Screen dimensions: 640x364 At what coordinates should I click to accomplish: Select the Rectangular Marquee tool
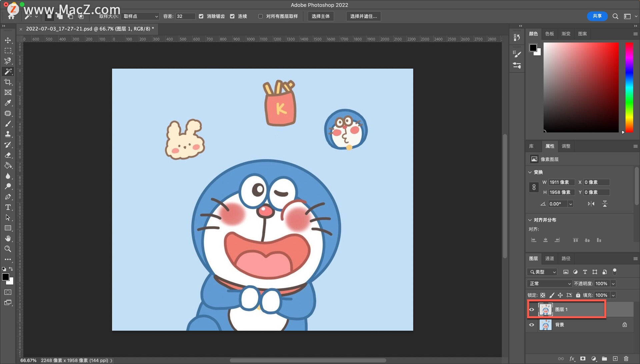pos(8,51)
